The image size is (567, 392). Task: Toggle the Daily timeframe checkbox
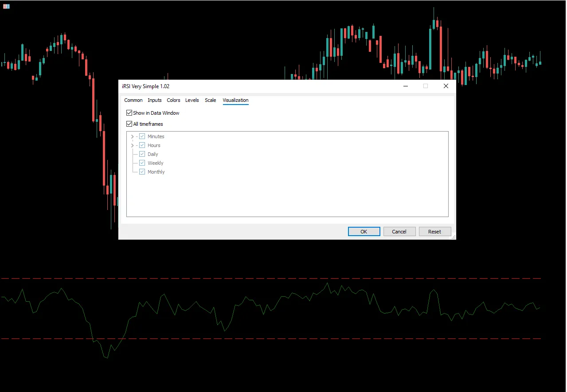tap(142, 154)
